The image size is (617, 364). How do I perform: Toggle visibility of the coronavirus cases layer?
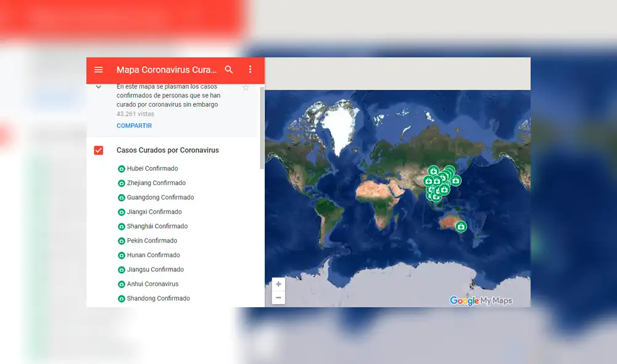98,150
